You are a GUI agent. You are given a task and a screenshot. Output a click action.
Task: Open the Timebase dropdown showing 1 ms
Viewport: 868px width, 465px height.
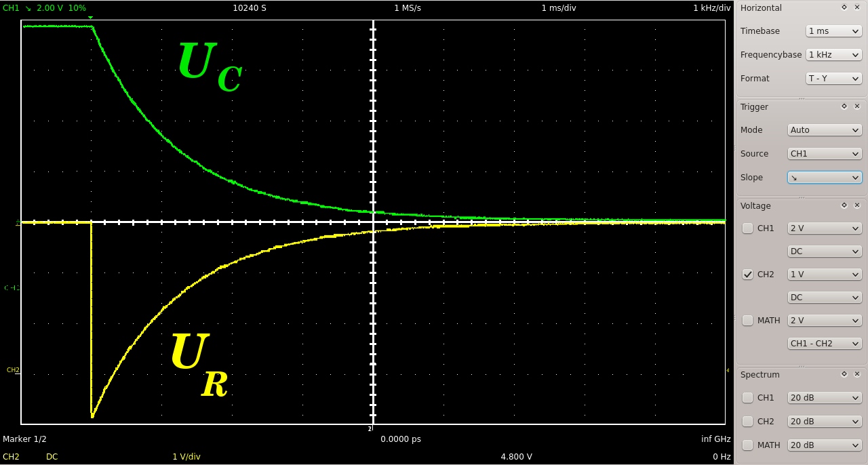click(x=833, y=31)
